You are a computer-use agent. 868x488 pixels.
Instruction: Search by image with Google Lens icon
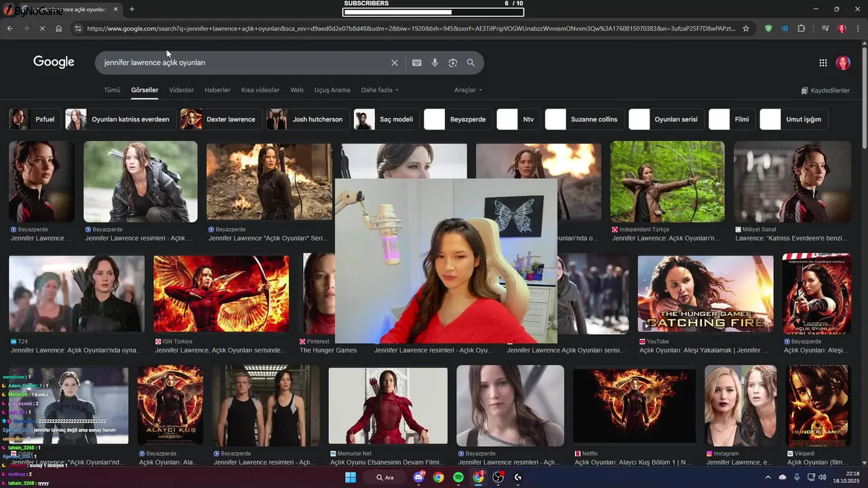pyautogui.click(x=452, y=62)
